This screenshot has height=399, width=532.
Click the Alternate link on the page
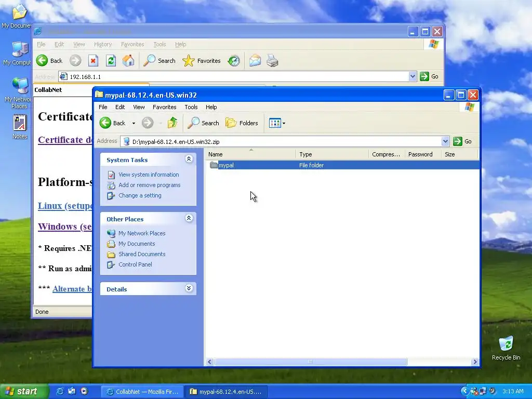pos(72,289)
